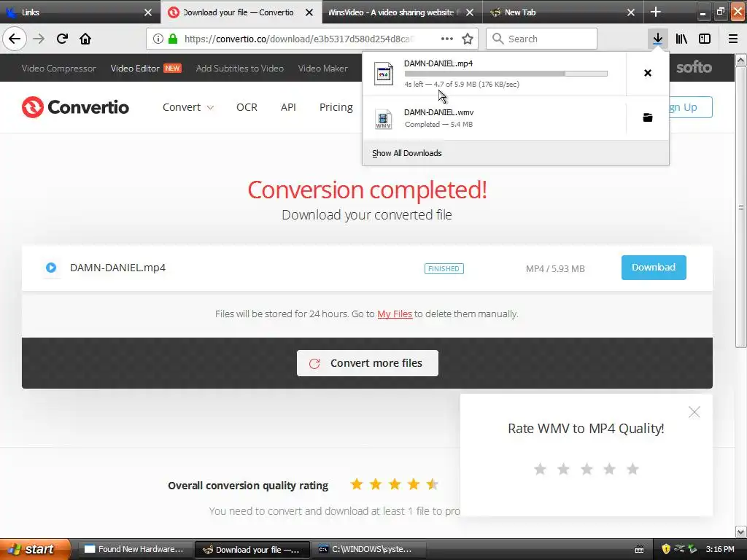Cancel the DAMN-DANIEL.mp4 download
This screenshot has height=560, width=747.
pyautogui.click(x=648, y=73)
